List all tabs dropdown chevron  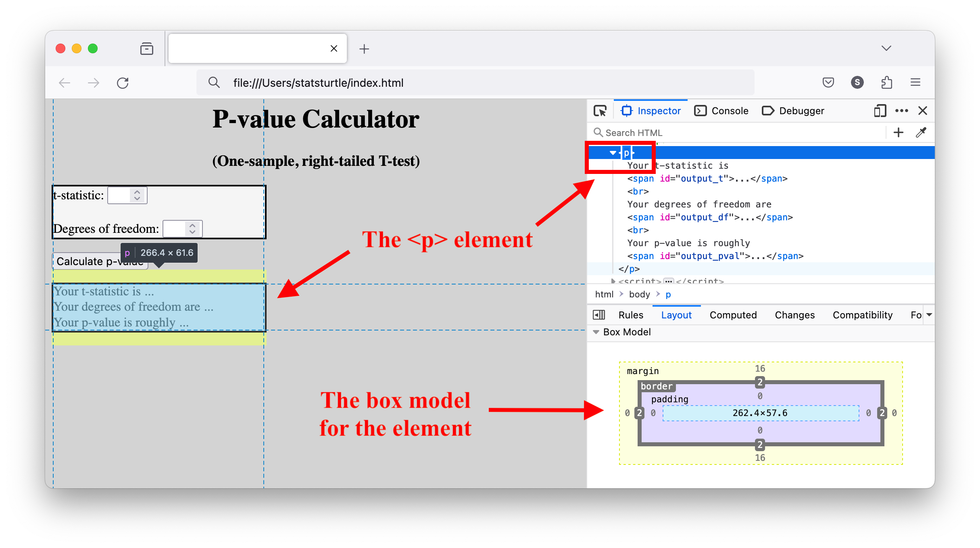coord(886,48)
